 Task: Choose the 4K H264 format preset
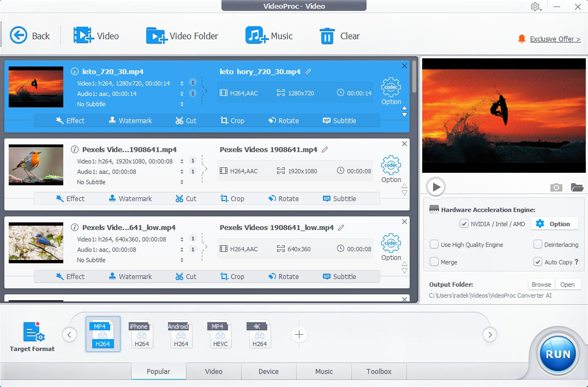point(260,334)
